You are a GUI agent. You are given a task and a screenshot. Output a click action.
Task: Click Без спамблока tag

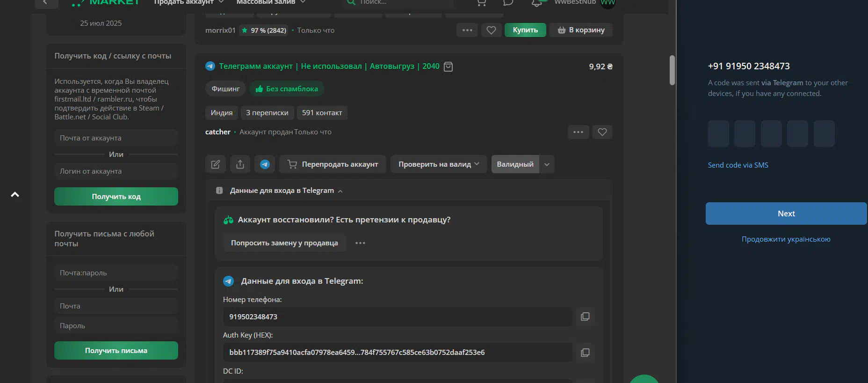[x=287, y=89]
